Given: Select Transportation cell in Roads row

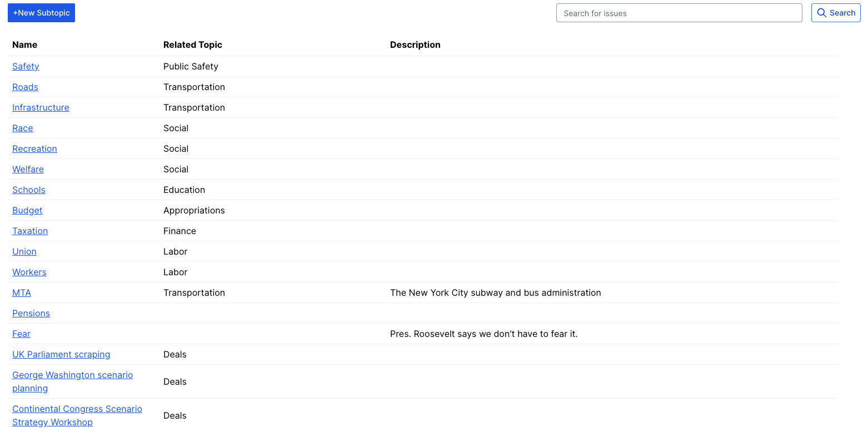Looking at the screenshot, I should click(194, 87).
